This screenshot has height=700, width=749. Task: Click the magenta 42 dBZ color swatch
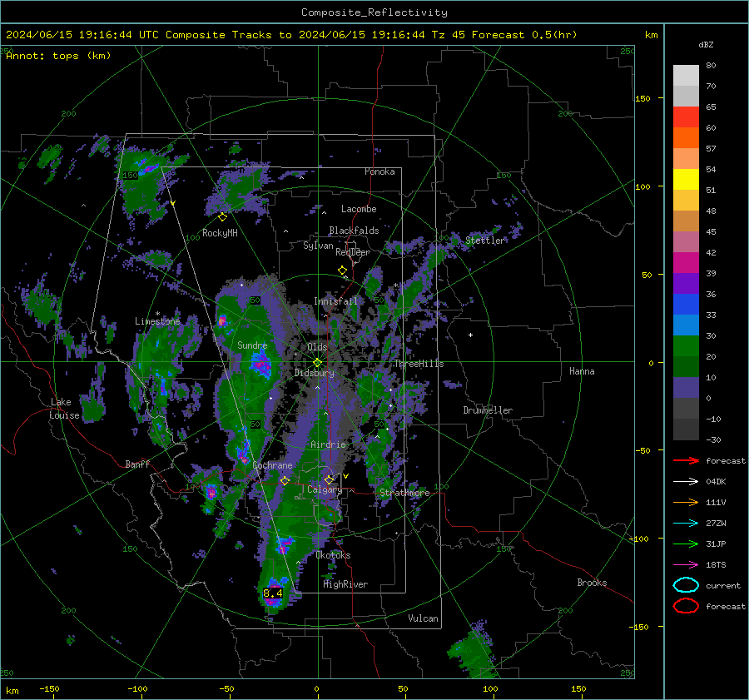686,262
